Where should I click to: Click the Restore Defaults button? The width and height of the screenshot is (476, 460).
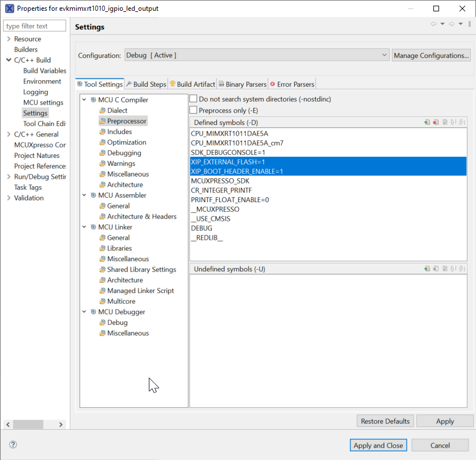pos(385,421)
